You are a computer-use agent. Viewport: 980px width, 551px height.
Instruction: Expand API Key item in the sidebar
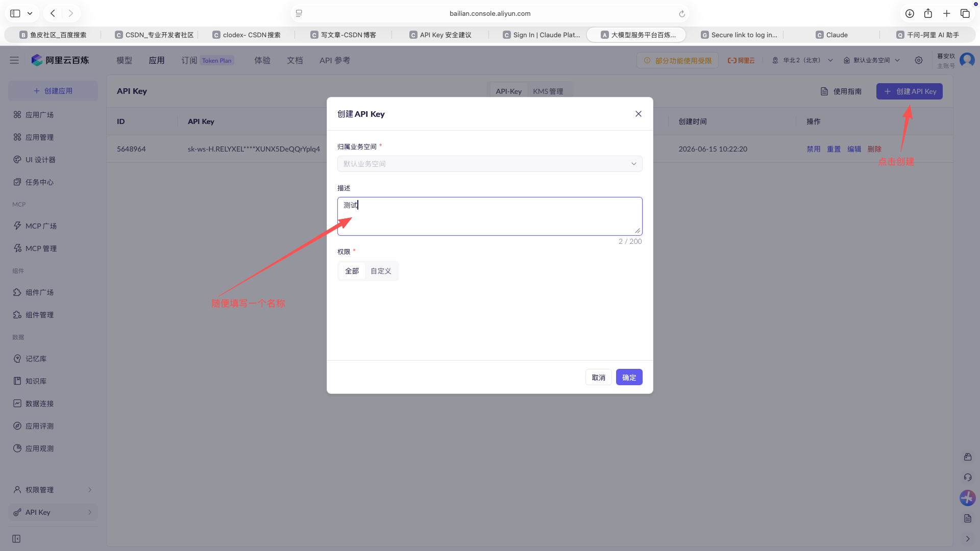pyautogui.click(x=53, y=512)
